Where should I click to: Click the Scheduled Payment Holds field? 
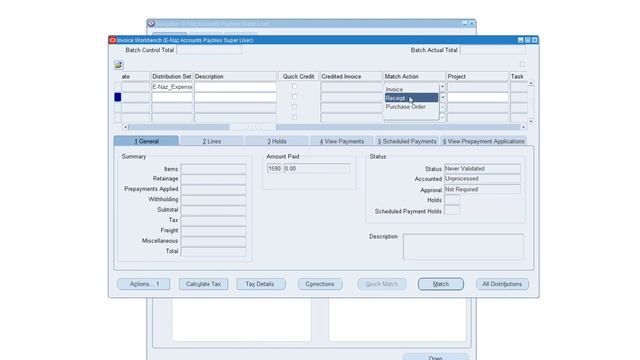pyautogui.click(x=452, y=211)
